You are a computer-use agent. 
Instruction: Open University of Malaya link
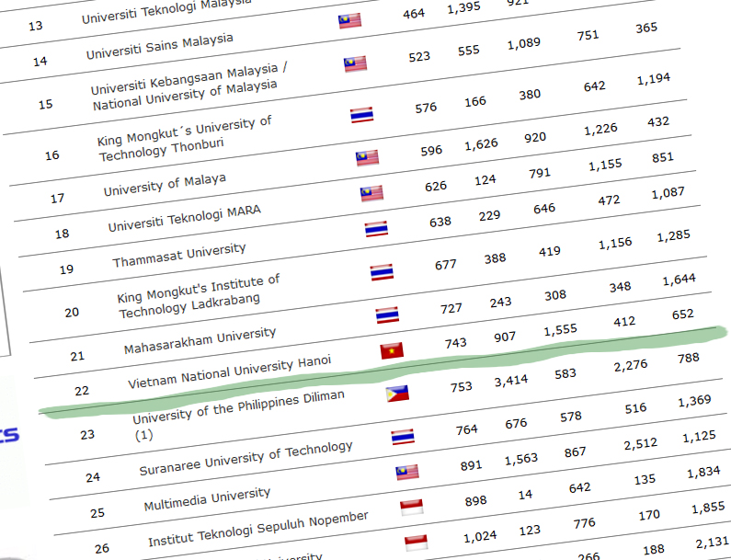[x=165, y=185]
